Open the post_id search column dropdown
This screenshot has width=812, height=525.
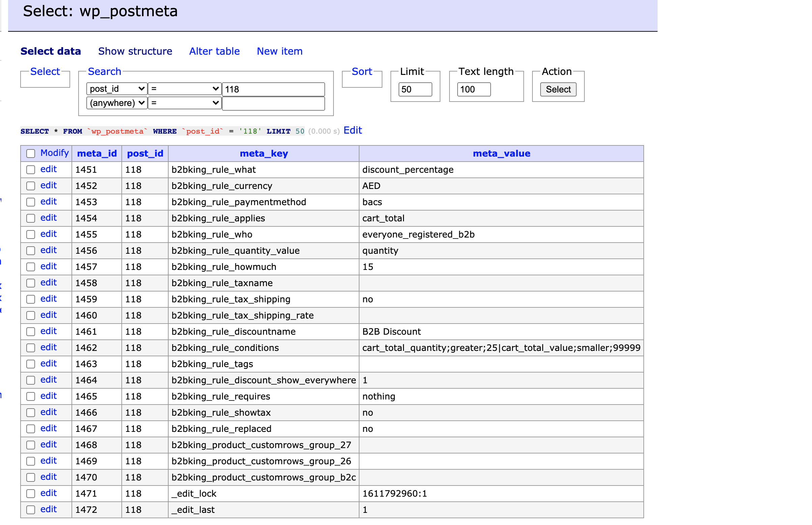point(116,89)
